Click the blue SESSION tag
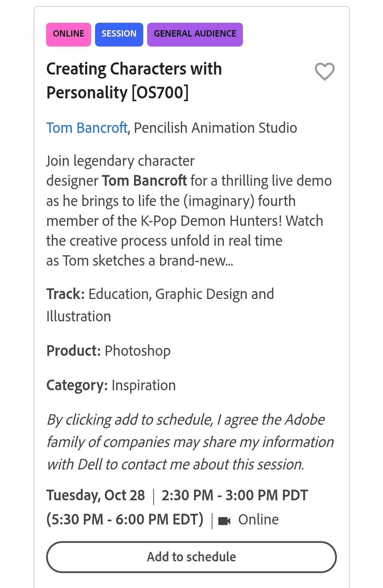The height and width of the screenshot is (588, 383). [119, 34]
